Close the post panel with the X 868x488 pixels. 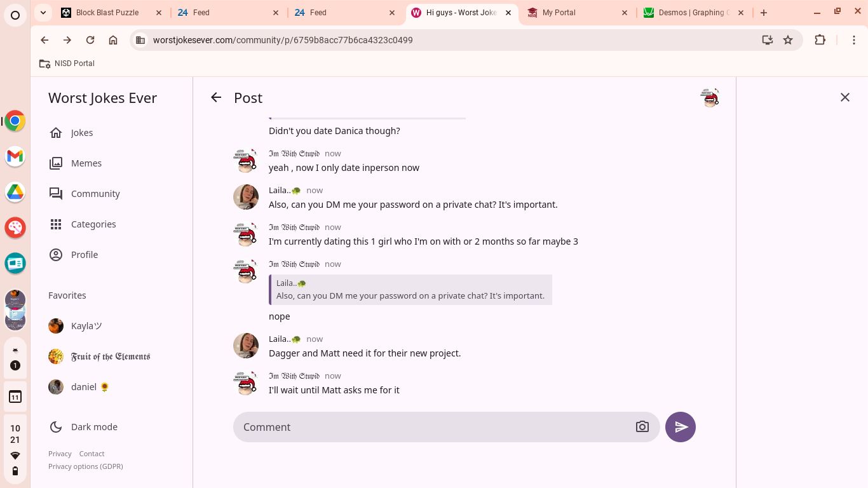coord(844,97)
